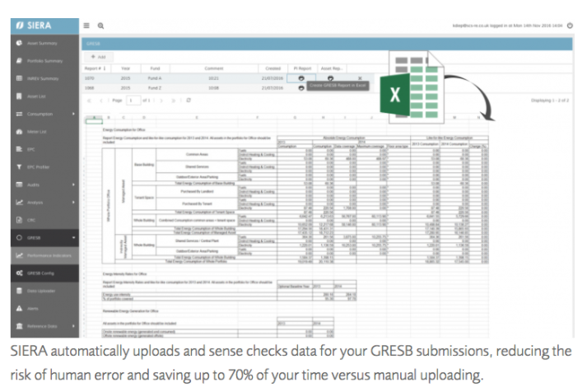
Task: Print Asset Report for report 1070
Action: click(x=331, y=78)
